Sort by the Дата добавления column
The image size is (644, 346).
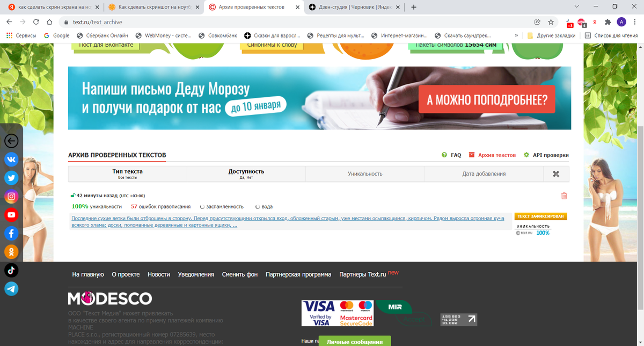click(484, 174)
